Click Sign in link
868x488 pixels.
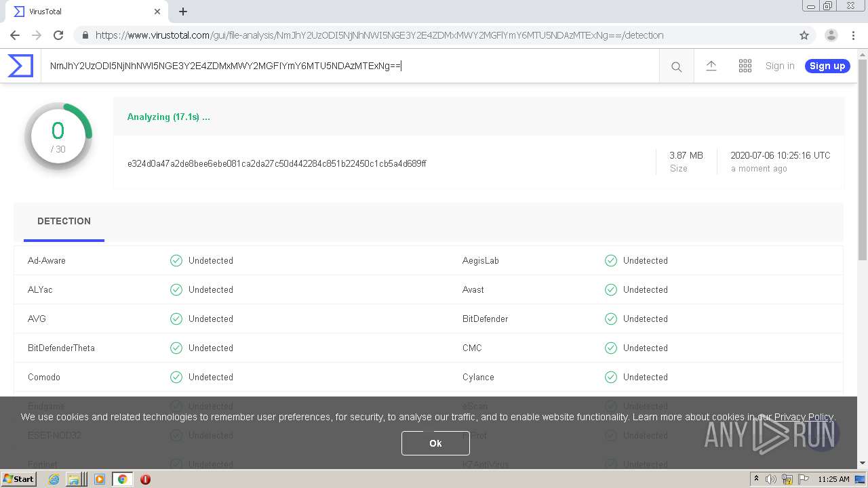tap(780, 66)
